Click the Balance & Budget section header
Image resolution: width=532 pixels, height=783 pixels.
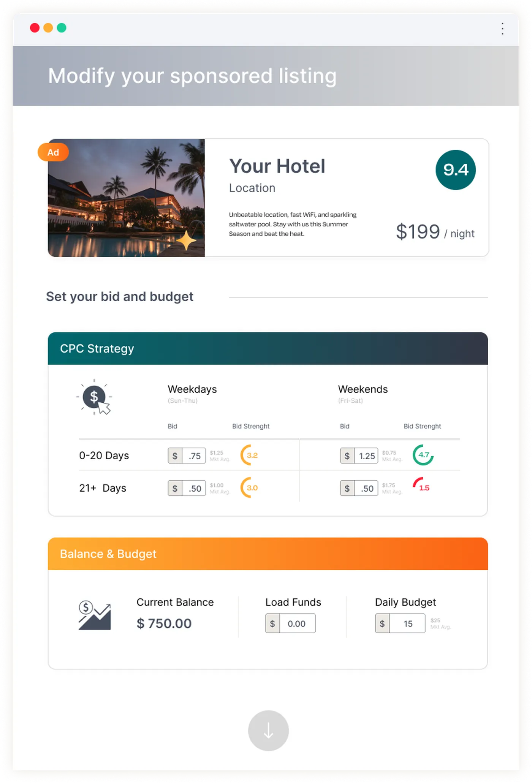click(268, 554)
